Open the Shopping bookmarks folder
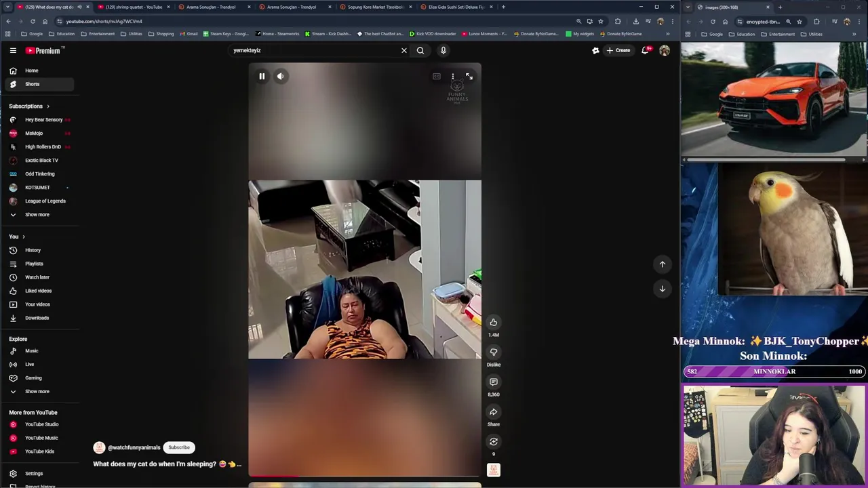868x488 pixels. tap(161, 34)
